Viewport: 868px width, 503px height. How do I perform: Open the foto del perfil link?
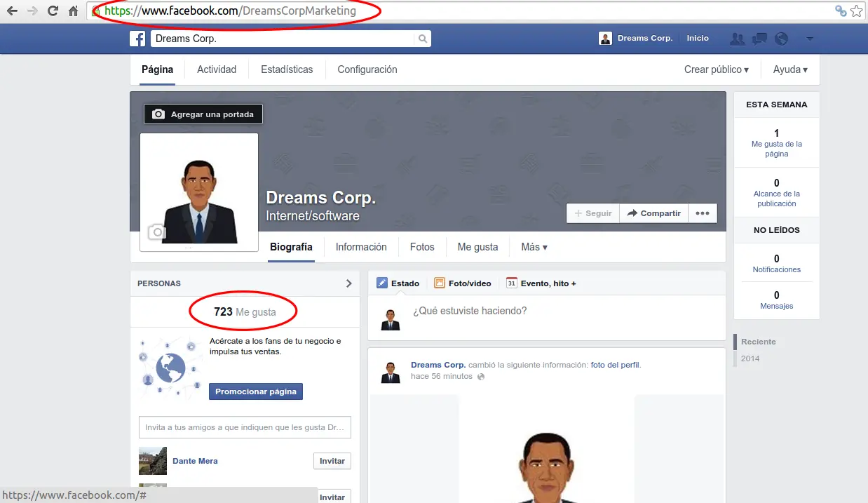pos(616,365)
